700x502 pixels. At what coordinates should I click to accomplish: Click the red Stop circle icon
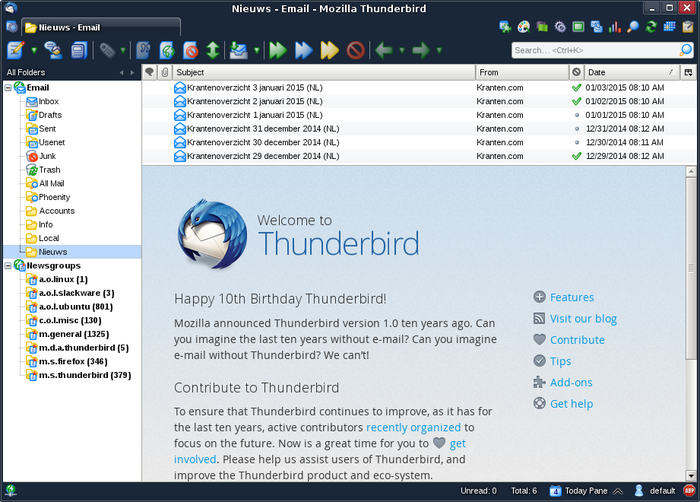point(356,50)
